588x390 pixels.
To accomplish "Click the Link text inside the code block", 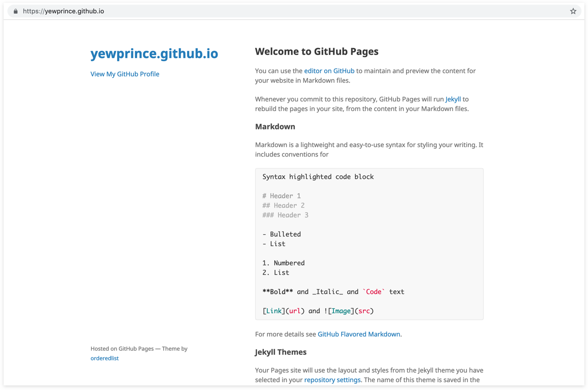I will tap(274, 311).
